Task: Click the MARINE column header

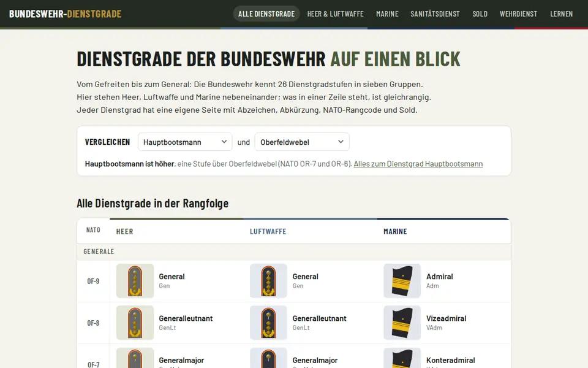Action: pos(395,231)
